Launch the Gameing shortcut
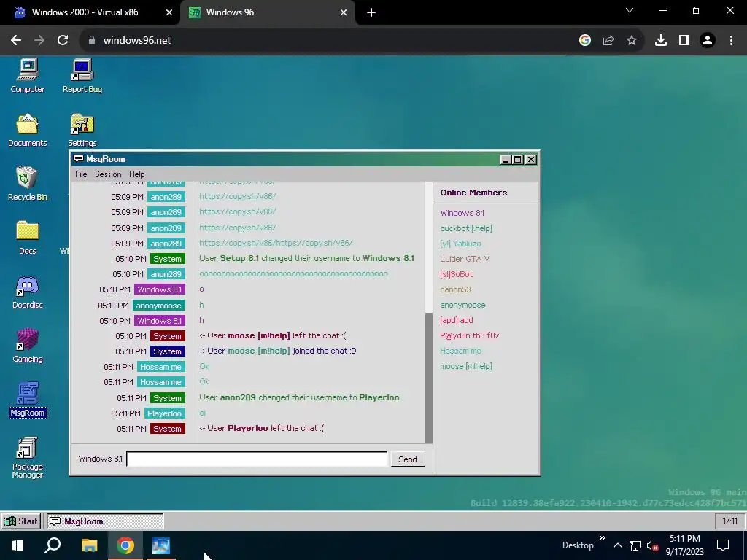This screenshot has height=560, width=747. 28,345
